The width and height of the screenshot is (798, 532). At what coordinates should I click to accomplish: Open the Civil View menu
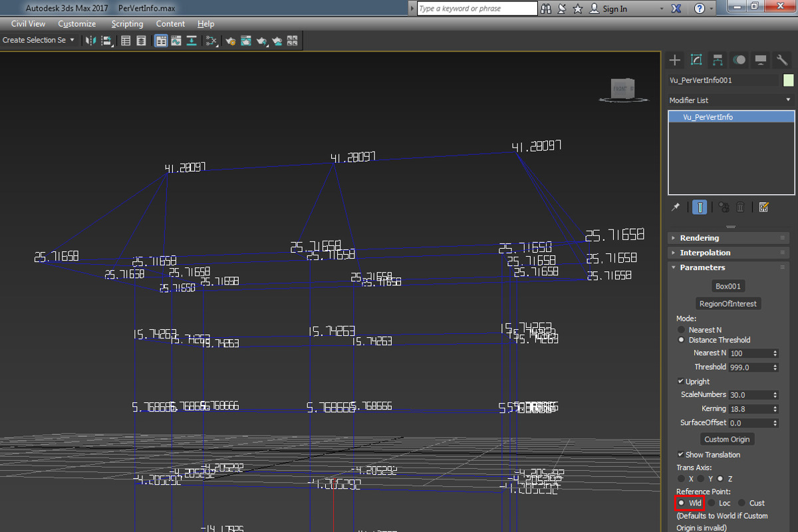pos(29,24)
